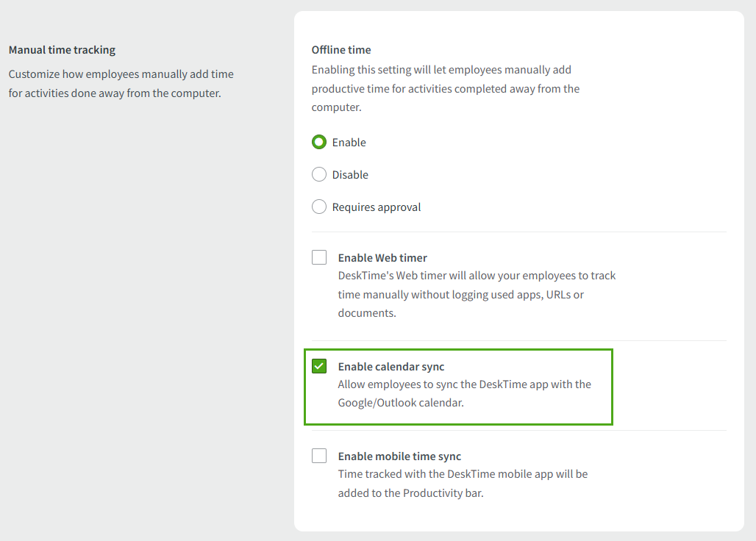This screenshot has width=756, height=541.
Task: Click the "Manual time tracking" heading
Action: pos(62,49)
